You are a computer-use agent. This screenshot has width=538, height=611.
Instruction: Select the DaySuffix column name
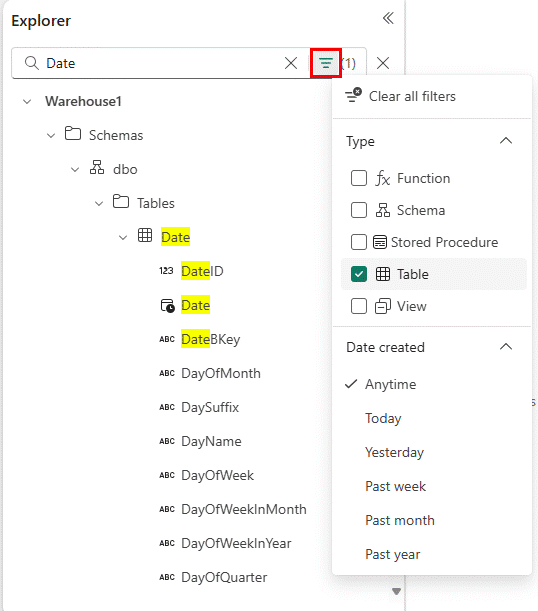[210, 407]
